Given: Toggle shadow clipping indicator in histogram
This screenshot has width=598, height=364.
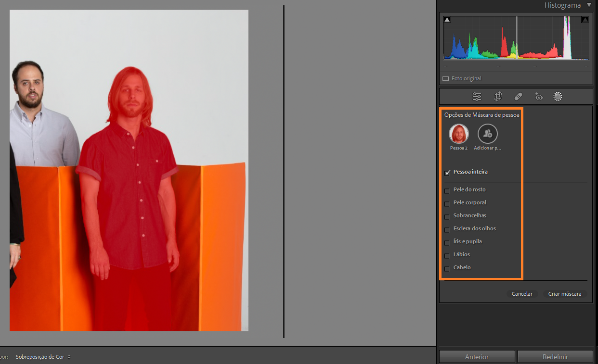Looking at the screenshot, I should point(447,20).
